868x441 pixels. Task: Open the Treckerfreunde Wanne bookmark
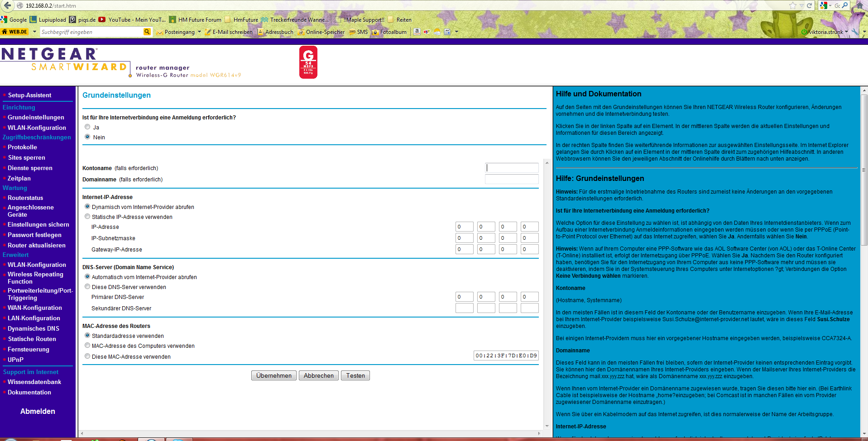(x=295, y=19)
